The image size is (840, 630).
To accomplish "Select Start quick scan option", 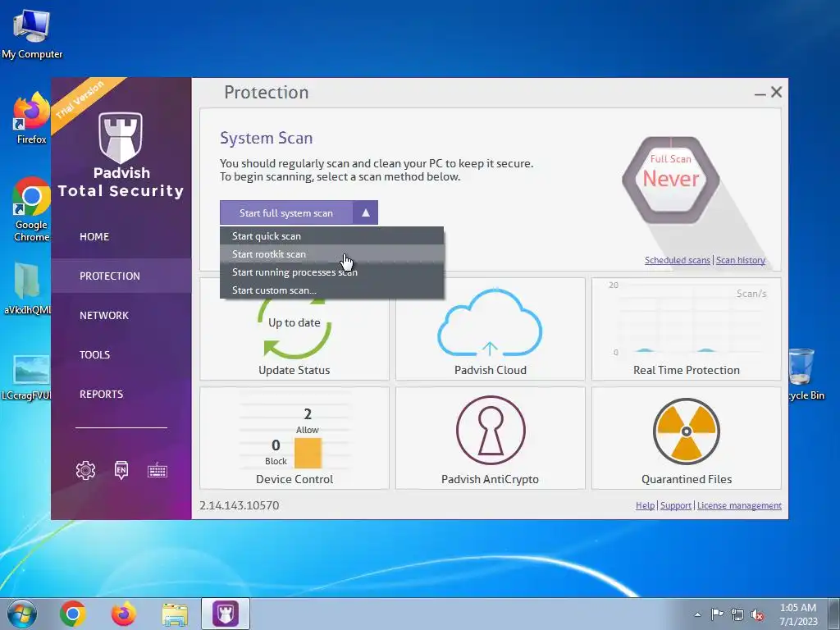I will click(331, 235).
